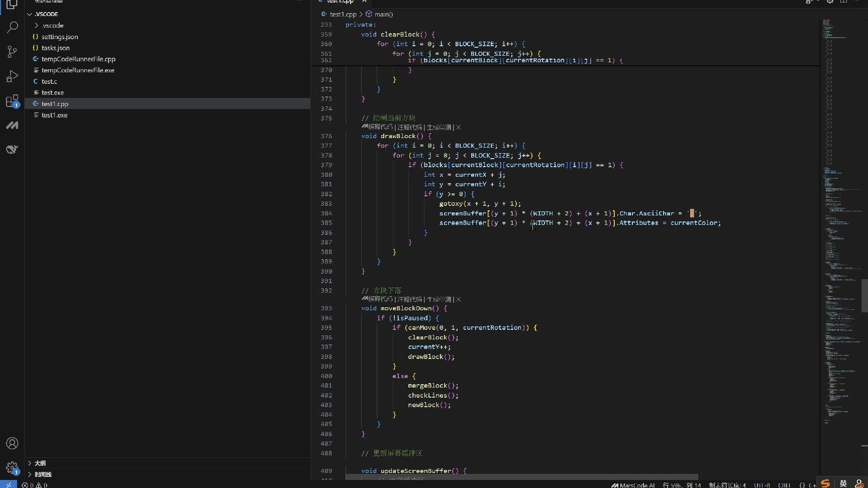Screen dimensions: 868x488
Task: Click the newBlock(); statement
Action: pos(429,405)
